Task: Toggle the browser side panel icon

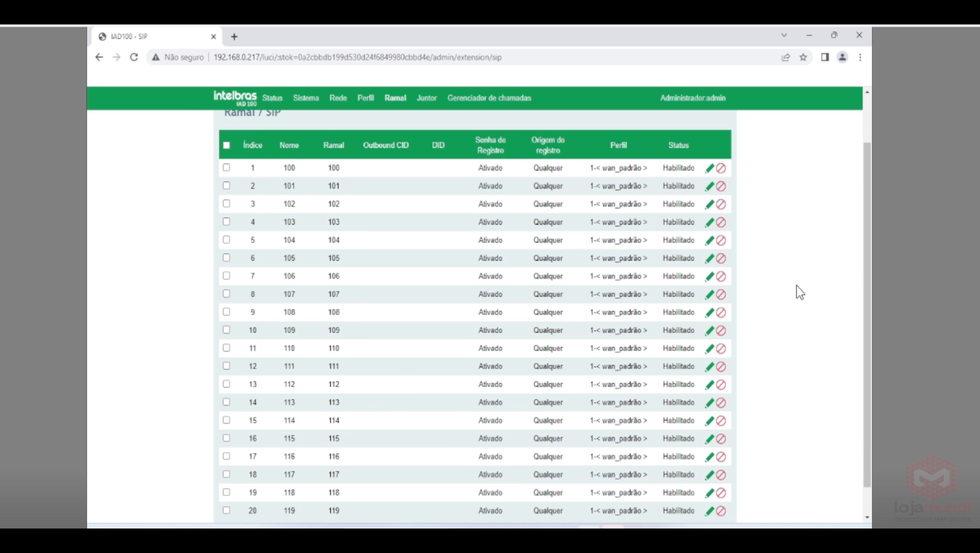Action: tap(824, 57)
